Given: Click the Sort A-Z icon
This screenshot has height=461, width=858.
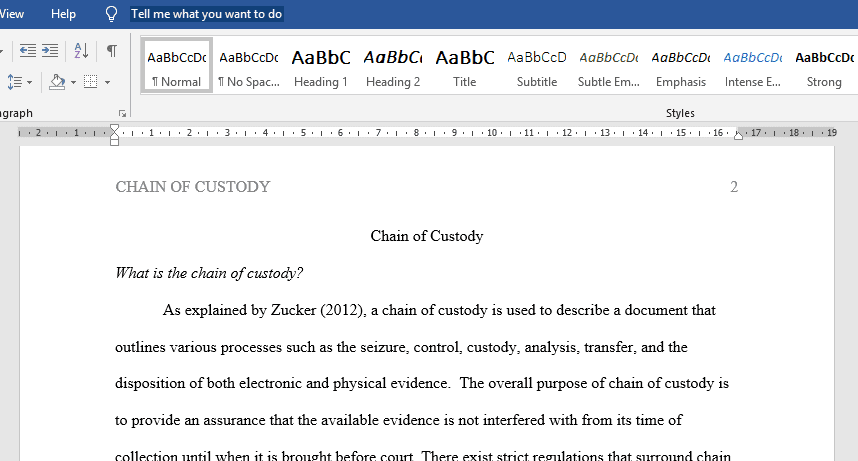Looking at the screenshot, I should (x=81, y=51).
